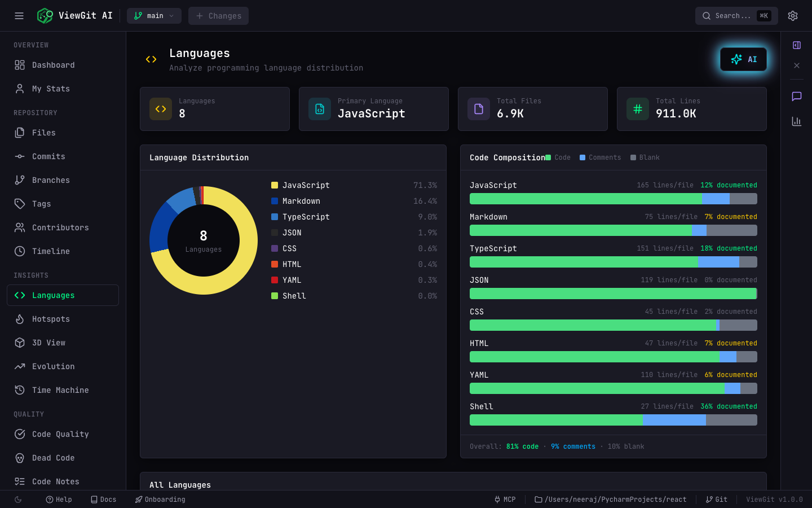Open the chat panel in the right sidebar
Screen dimensions: 812x508
click(796, 96)
